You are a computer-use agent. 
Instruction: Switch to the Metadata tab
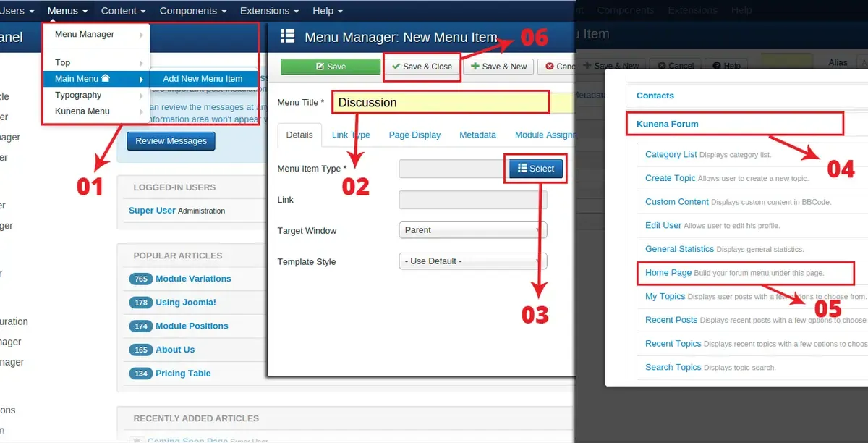477,135
